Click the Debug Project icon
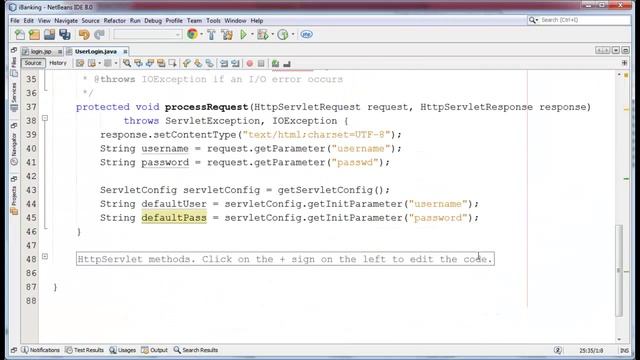Screen dimensions: 640x360 [263, 35]
